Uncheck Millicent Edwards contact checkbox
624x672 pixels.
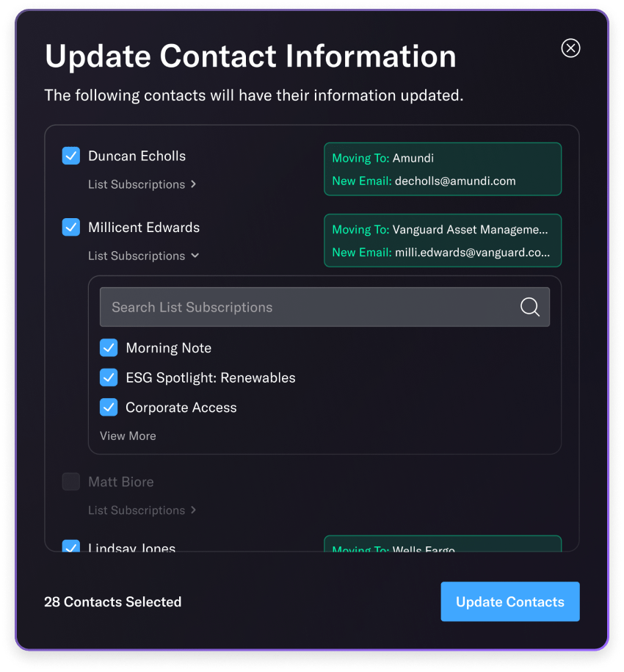click(x=71, y=228)
